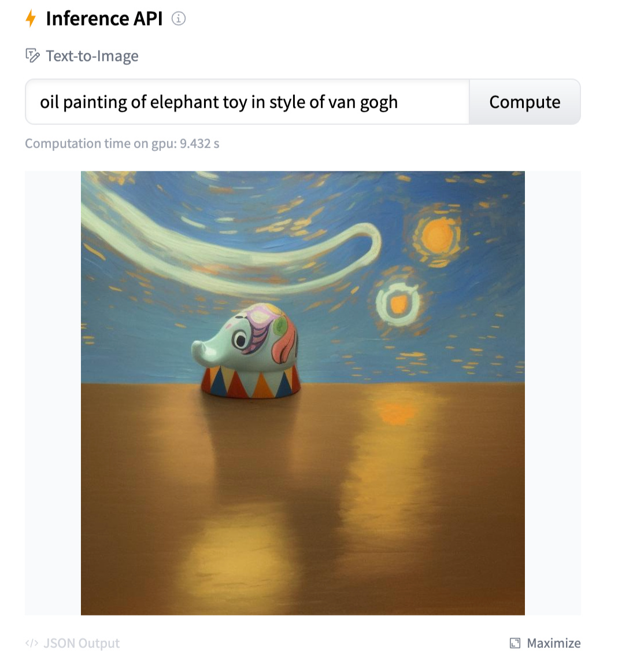Click the Maximize label

click(554, 643)
